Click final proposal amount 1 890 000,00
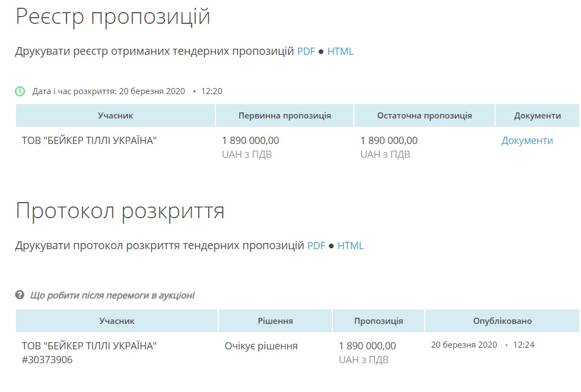581x392 pixels. [389, 141]
